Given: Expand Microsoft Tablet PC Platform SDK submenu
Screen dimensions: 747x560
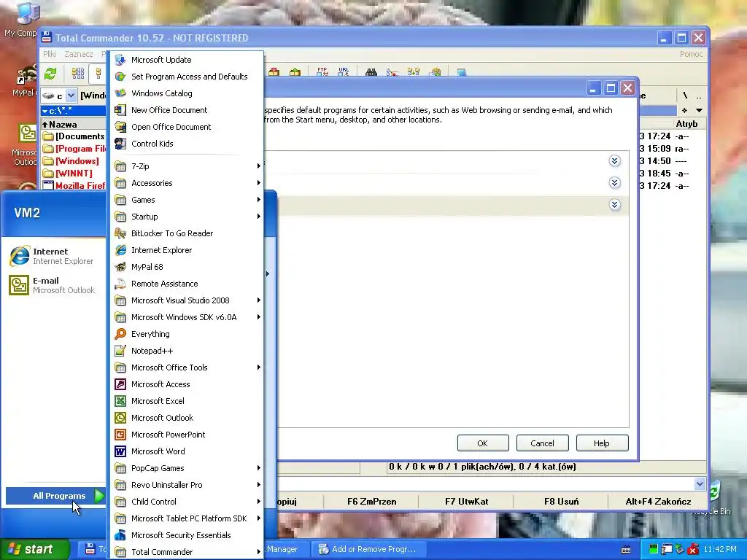Looking at the screenshot, I should tap(187, 518).
